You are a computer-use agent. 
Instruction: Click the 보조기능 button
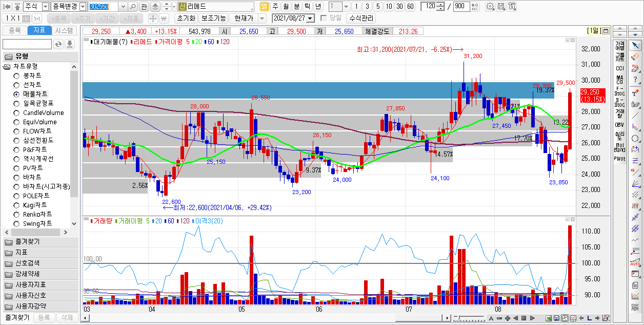213,18
